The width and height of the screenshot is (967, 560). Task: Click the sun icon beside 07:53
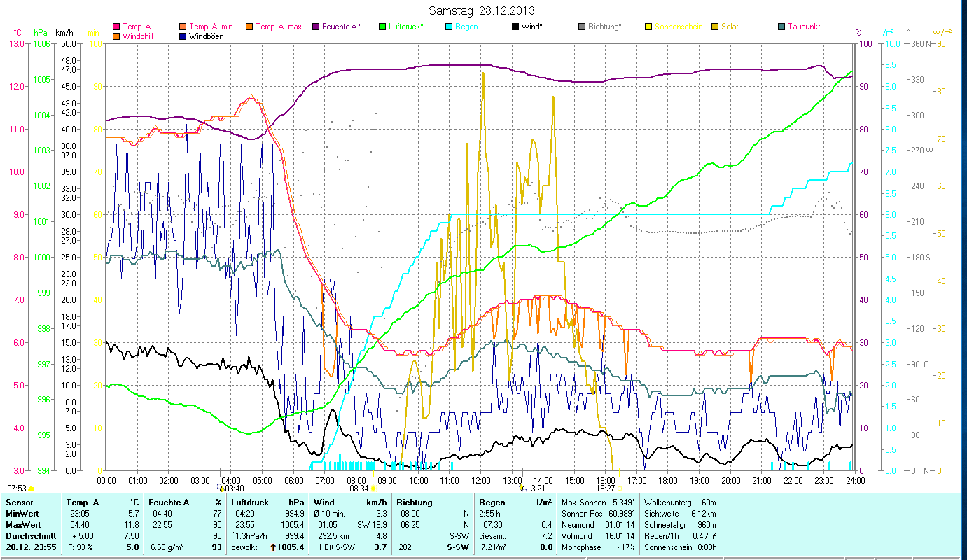(31, 489)
